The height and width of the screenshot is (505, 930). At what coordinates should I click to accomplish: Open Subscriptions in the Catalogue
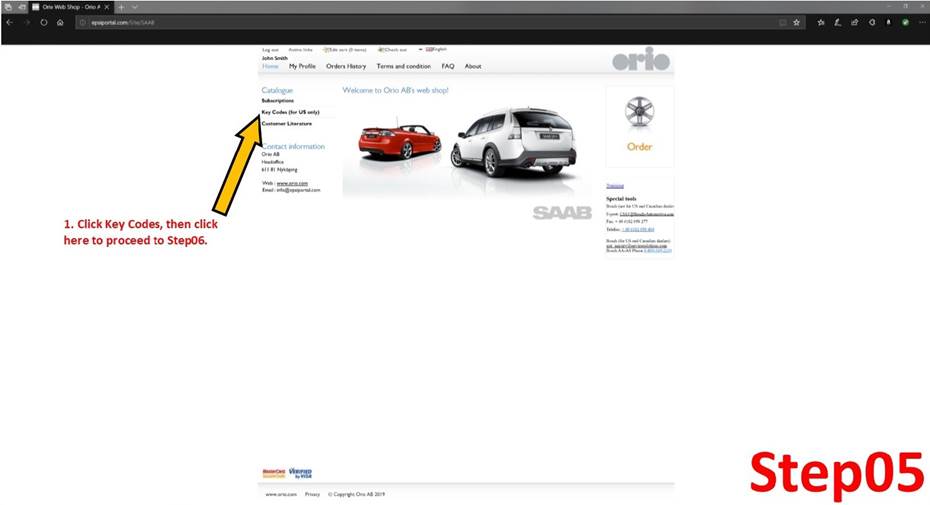coord(278,101)
